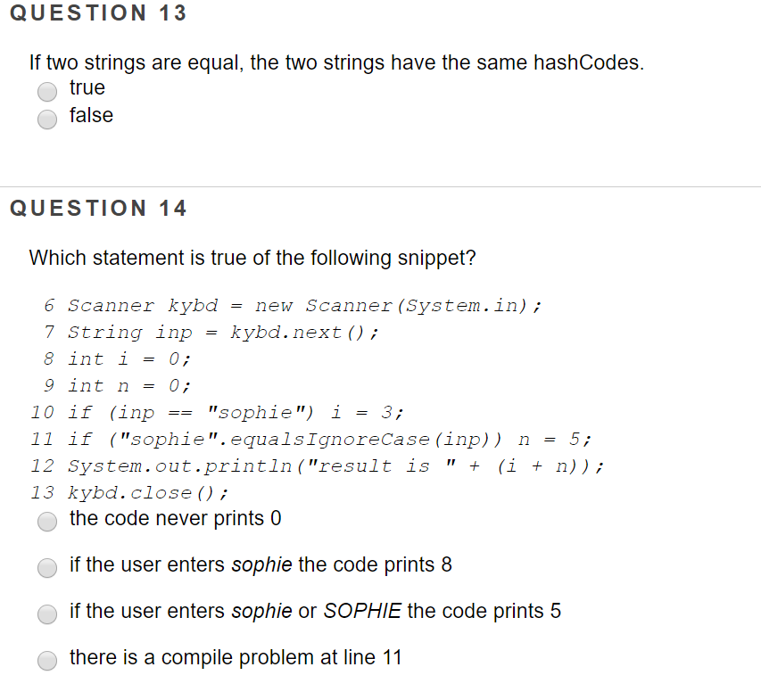Click the hashCodes statement text in Question 13

336,63
